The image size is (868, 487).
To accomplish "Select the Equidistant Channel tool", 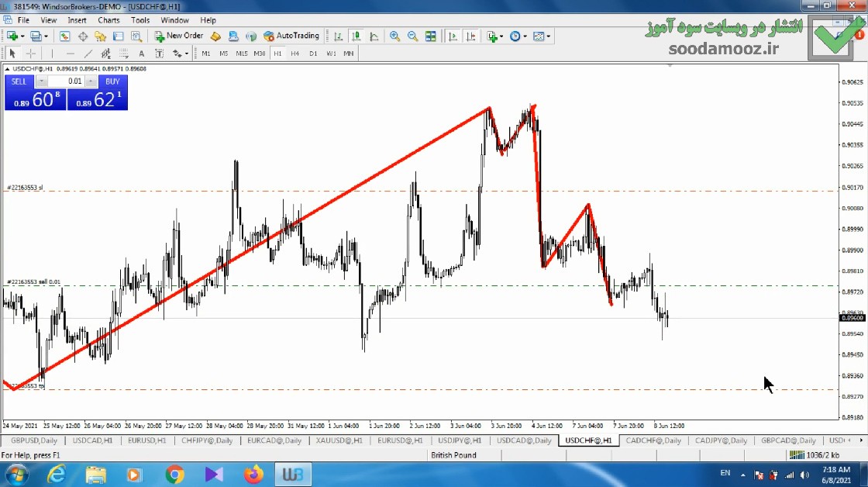I will (105, 54).
